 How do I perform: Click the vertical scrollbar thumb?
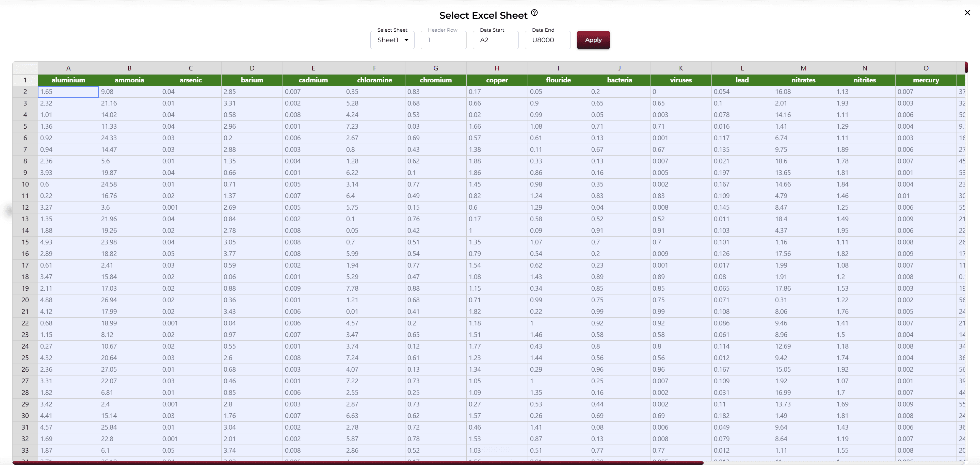click(x=966, y=67)
